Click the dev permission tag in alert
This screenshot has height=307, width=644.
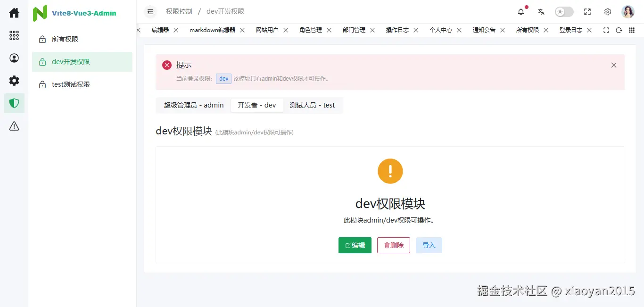tap(224, 79)
